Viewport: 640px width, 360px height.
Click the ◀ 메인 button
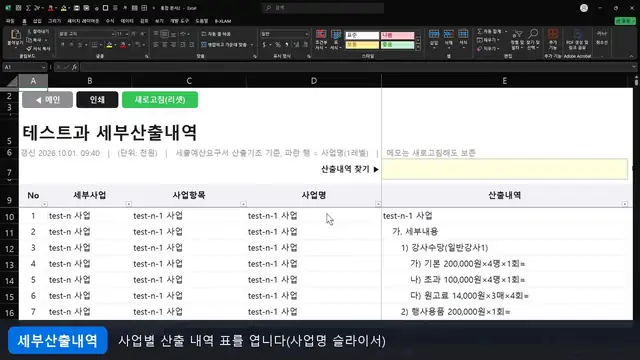pos(47,100)
